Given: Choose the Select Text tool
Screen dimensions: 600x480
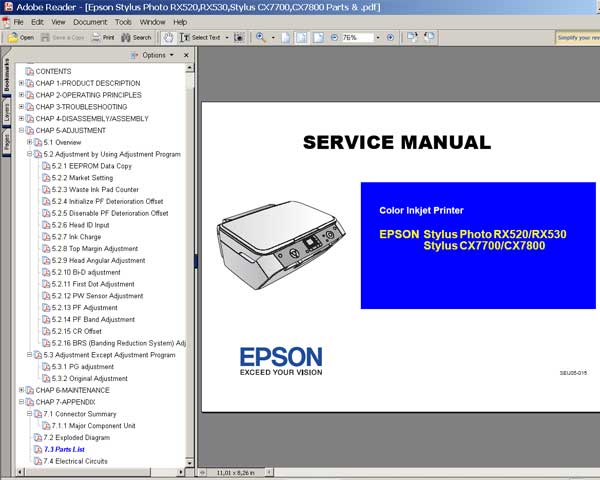Looking at the screenshot, I should 201,38.
